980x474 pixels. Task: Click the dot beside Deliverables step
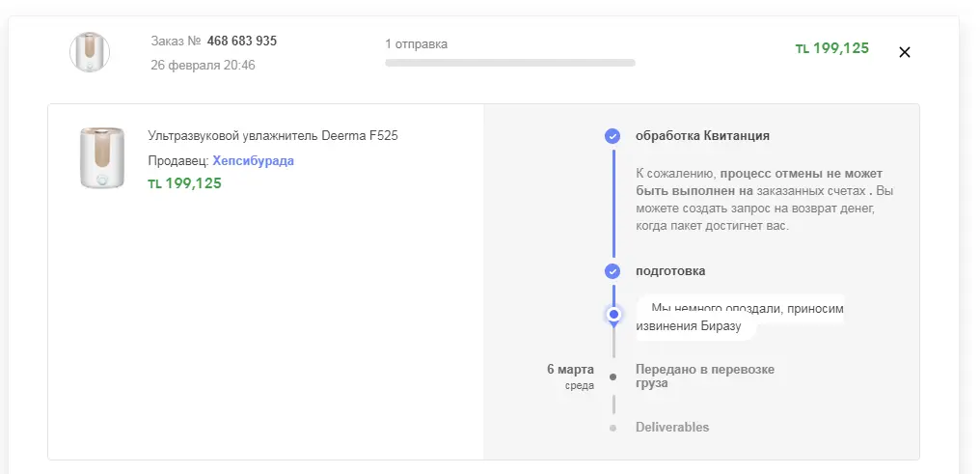click(612, 429)
